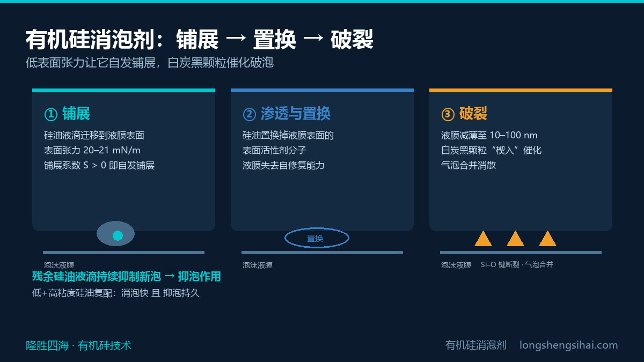Screen dimensions: 644x362
Task: Select the line 硅油置换掉液膜表面的
Action: coord(288,135)
